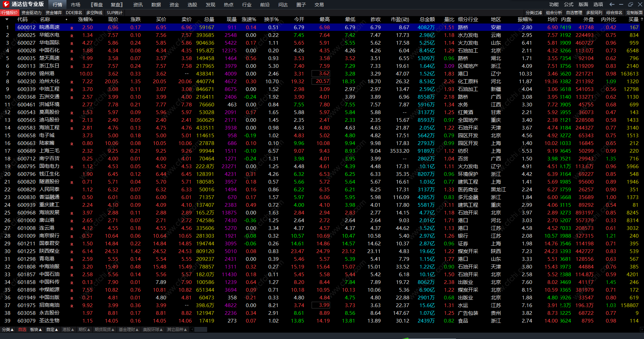The height and width of the screenshot is (339, 644).
Task: Sort by the 换手% column header
Action: [271, 19]
